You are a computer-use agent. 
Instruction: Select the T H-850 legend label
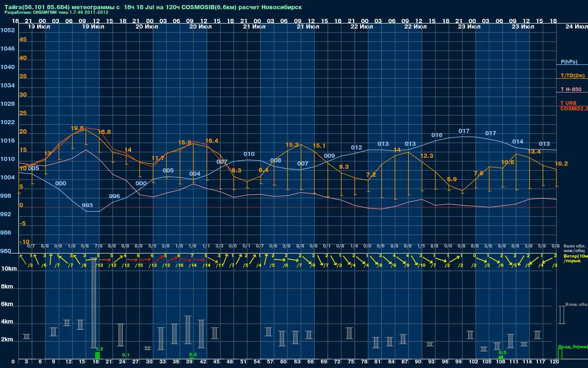pos(571,89)
